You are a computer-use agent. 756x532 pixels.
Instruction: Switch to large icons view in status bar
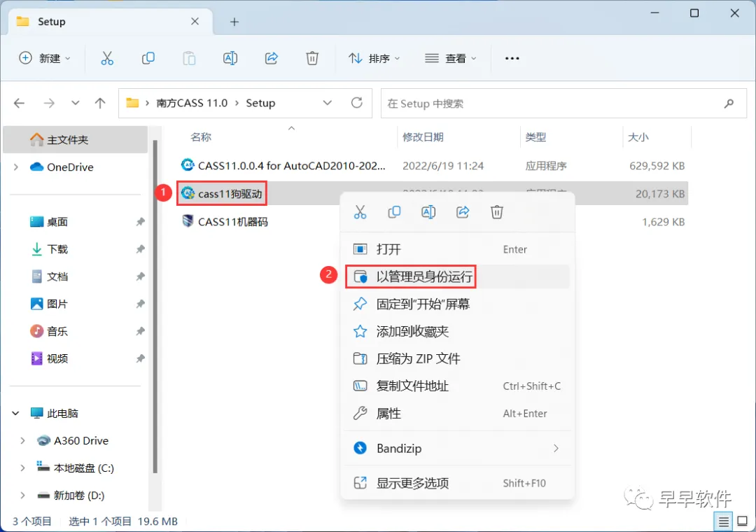click(743, 521)
